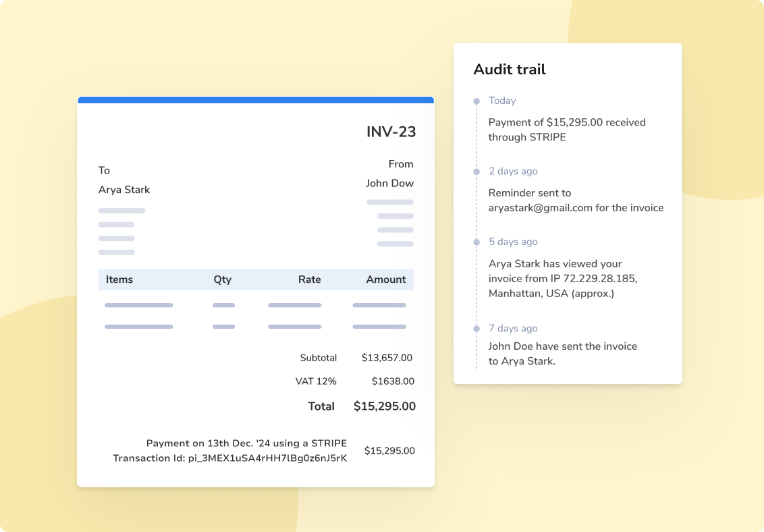The image size is (764, 532).
Task: Click the Today timeline marker dot
Action: (476, 101)
